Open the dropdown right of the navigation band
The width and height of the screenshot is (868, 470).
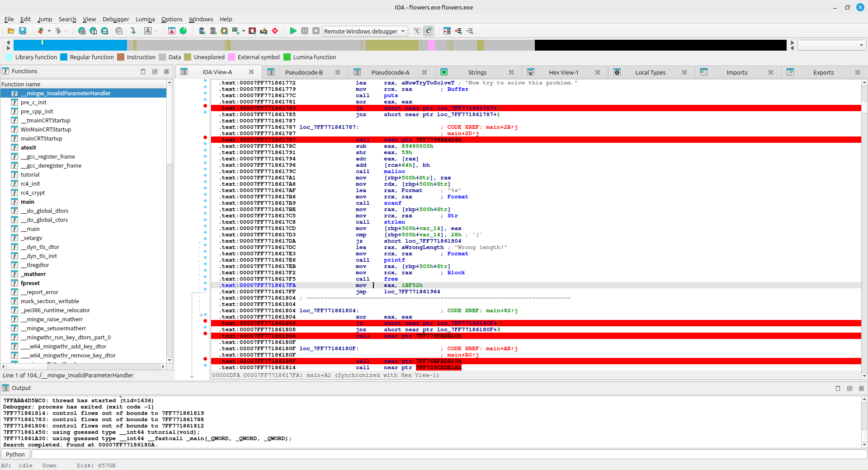(x=861, y=45)
